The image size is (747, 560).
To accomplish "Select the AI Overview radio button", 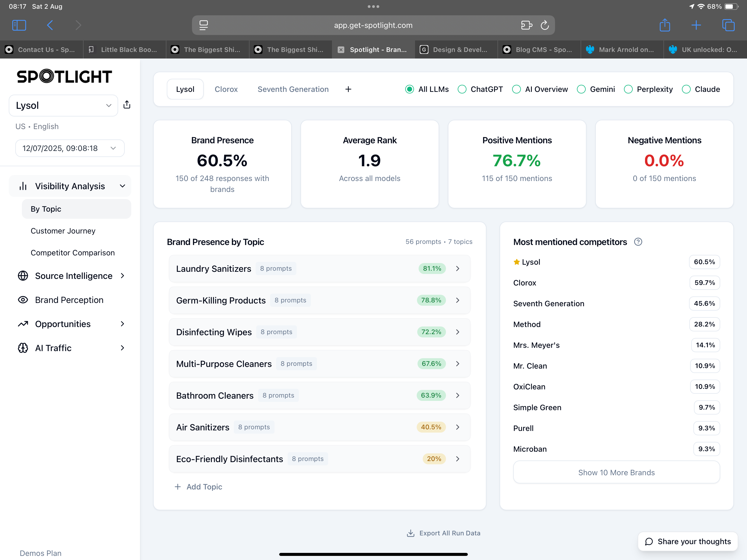I will coord(516,89).
